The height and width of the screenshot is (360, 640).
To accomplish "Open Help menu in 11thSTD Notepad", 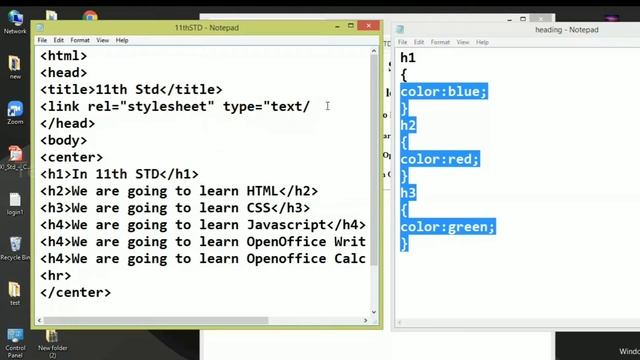I will [x=122, y=40].
